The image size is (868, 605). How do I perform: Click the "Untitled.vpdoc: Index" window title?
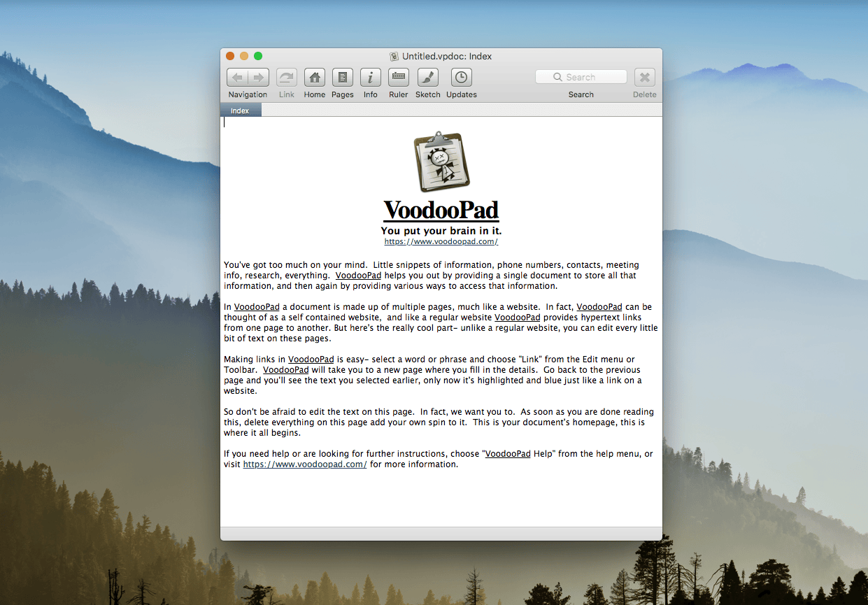(447, 57)
